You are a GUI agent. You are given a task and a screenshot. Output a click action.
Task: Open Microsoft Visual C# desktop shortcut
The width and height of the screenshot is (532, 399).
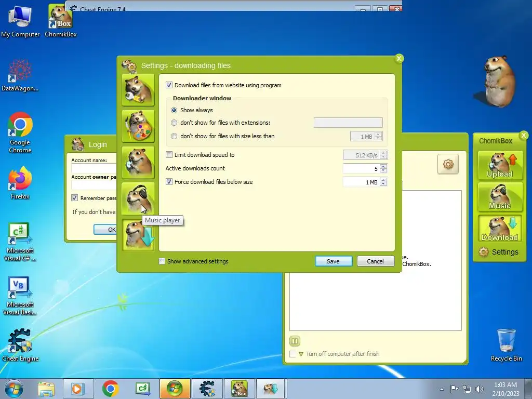(20, 242)
